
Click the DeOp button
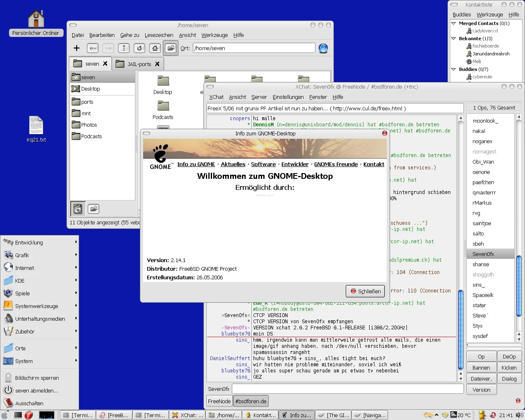coord(509,357)
